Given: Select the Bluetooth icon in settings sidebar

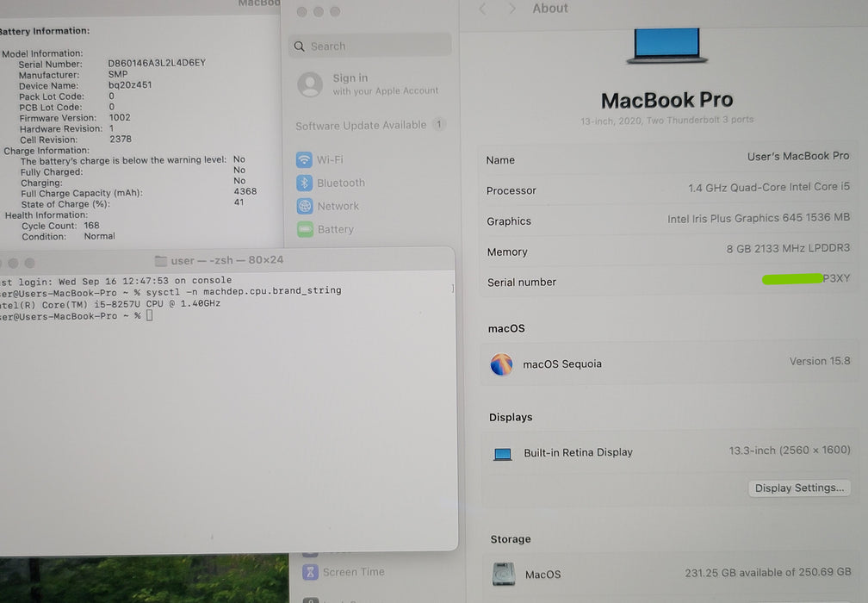Looking at the screenshot, I should click(304, 183).
